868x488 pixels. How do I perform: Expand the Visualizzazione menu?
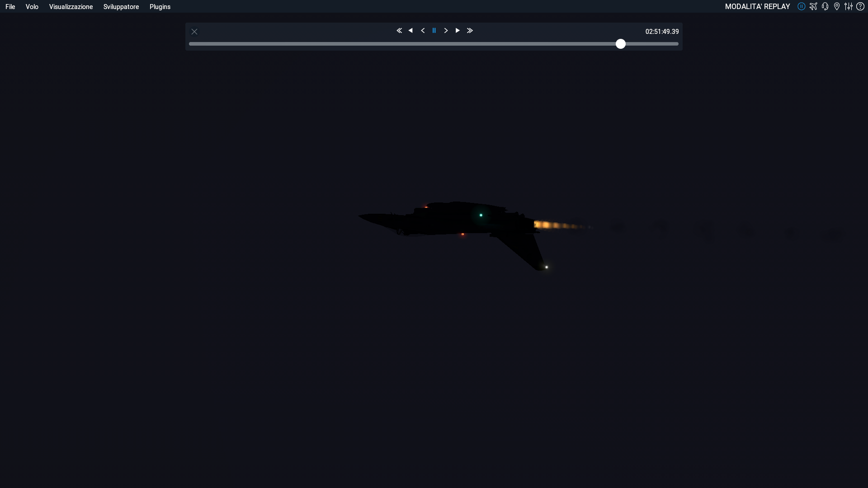pyautogui.click(x=71, y=7)
